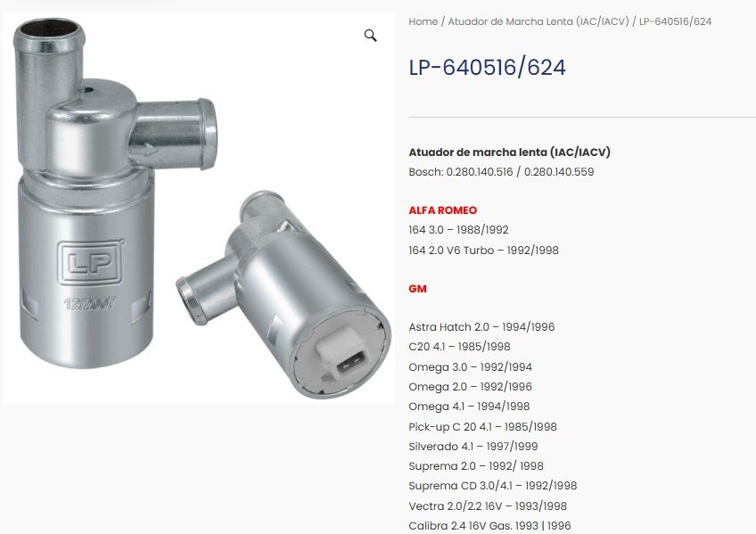Click the large LP-640516/624 product title
Screen dimensions: 756x534
(487, 67)
